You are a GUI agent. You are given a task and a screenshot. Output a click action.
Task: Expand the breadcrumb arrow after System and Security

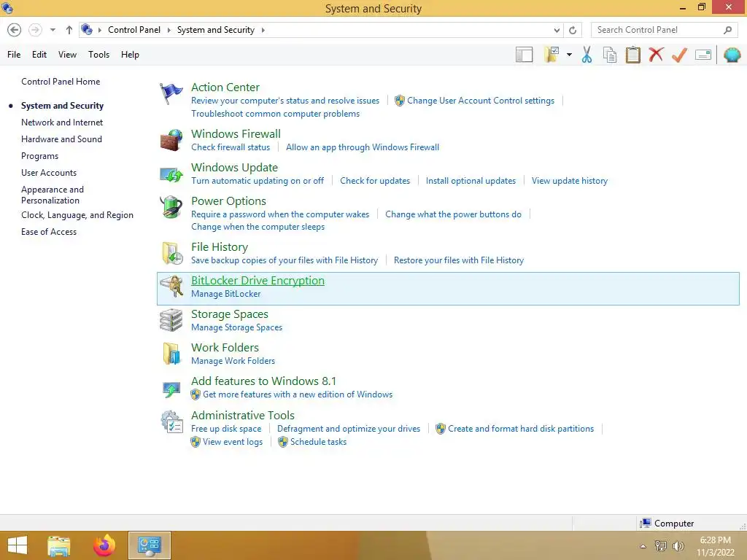click(263, 30)
